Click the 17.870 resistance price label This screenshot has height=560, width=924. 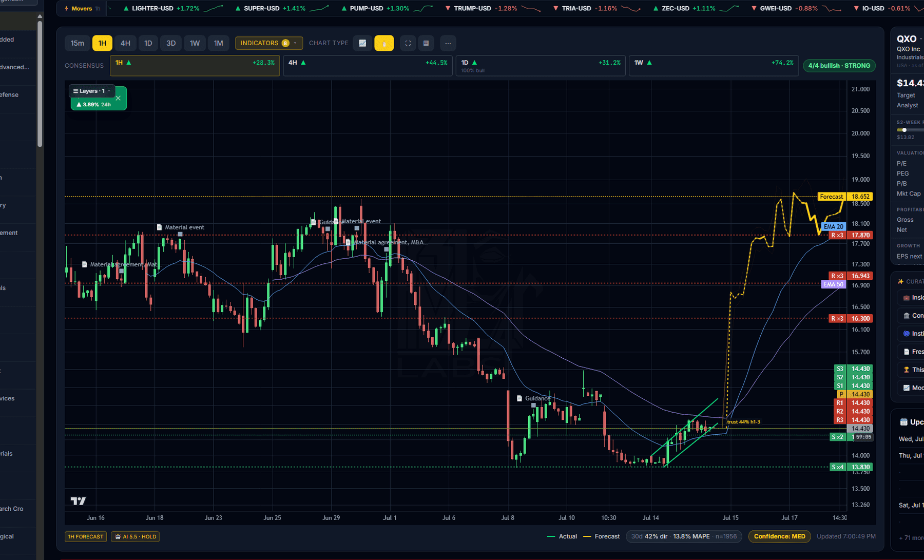tap(861, 235)
